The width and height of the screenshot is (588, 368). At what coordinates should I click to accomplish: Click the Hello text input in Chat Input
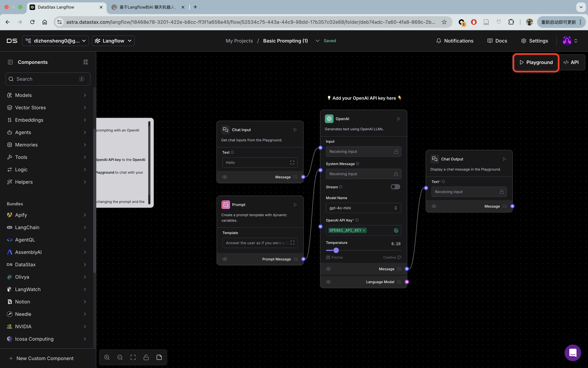260,163
